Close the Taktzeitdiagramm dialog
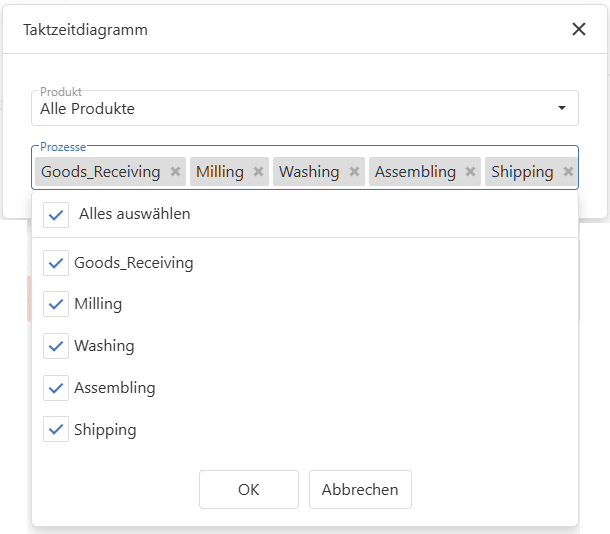 click(579, 29)
